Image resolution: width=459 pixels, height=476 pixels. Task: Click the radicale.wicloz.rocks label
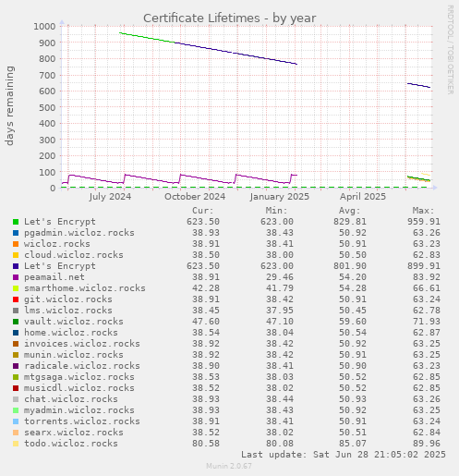[x=82, y=366]
